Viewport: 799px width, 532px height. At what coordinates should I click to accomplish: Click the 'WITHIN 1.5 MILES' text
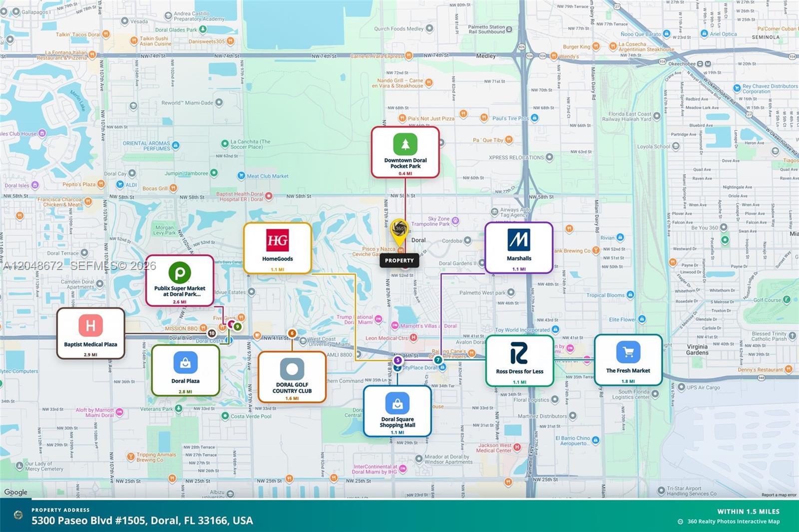point(749,512)
